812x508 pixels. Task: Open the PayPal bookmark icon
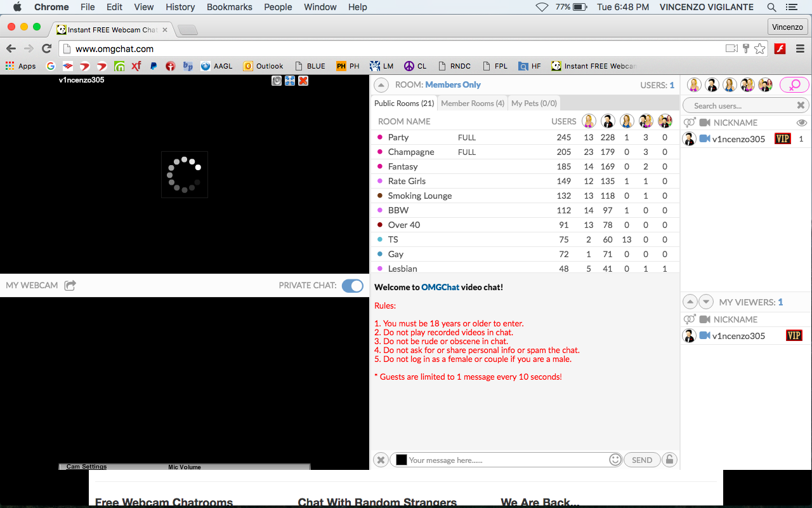pyautogui.click(x=154, y=66)
